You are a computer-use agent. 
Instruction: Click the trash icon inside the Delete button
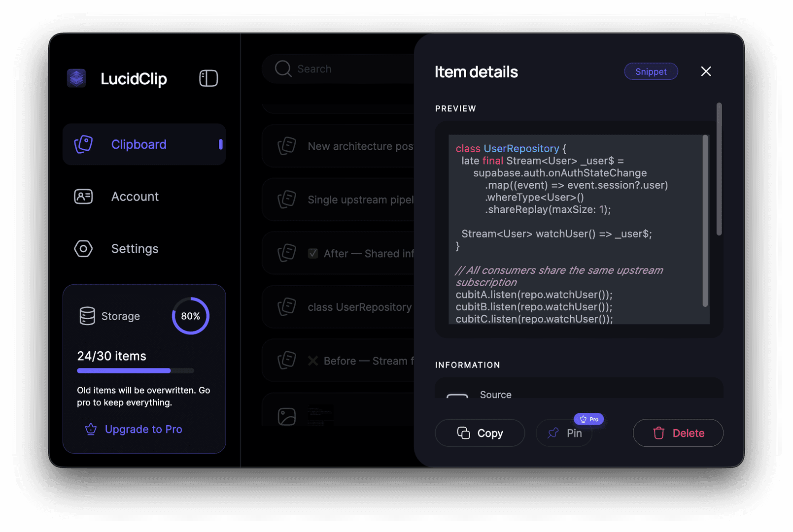659,433
